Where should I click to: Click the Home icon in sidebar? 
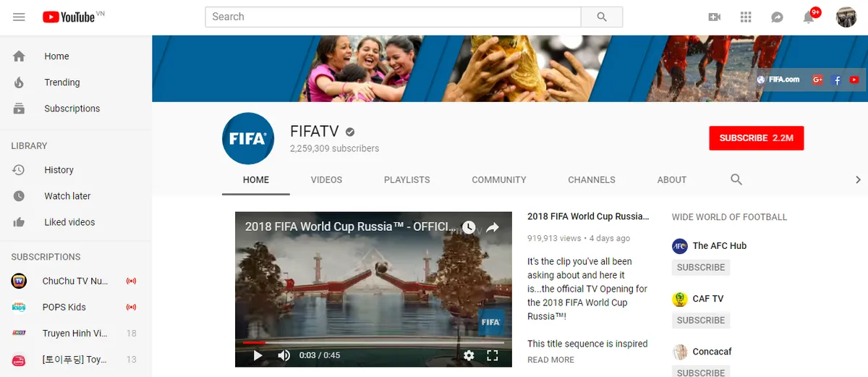pyautogui.click(x=19, y=56)
